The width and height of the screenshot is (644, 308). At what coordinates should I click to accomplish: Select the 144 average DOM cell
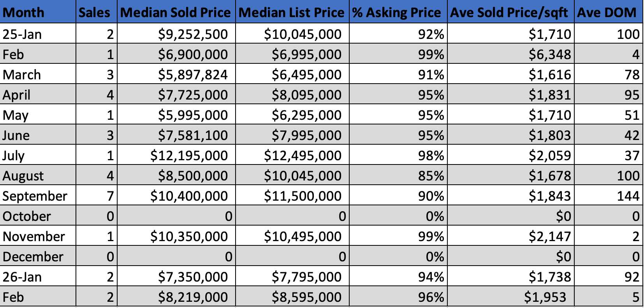pos(628,196)
